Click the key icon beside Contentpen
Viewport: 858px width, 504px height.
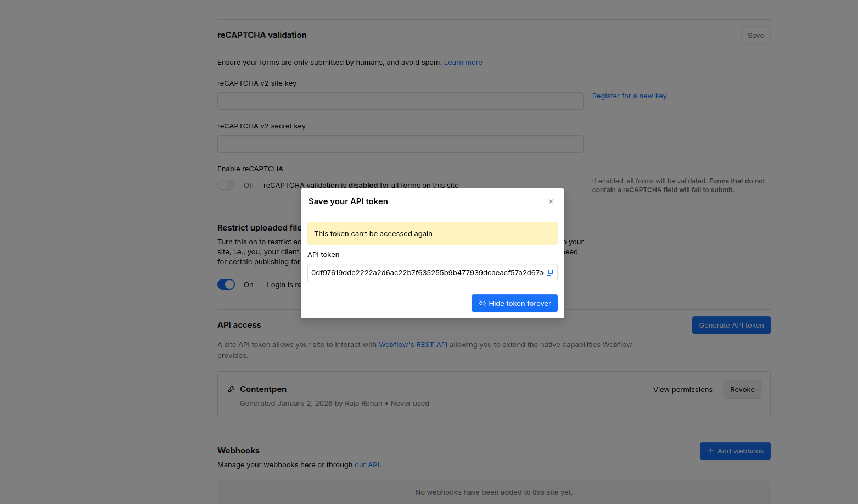[231, 389]
